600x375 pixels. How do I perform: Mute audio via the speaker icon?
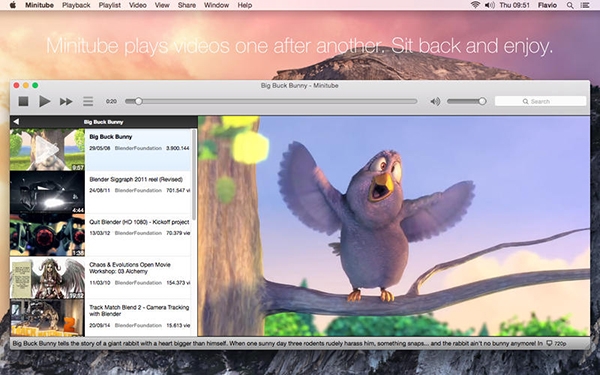click(435, 101)
